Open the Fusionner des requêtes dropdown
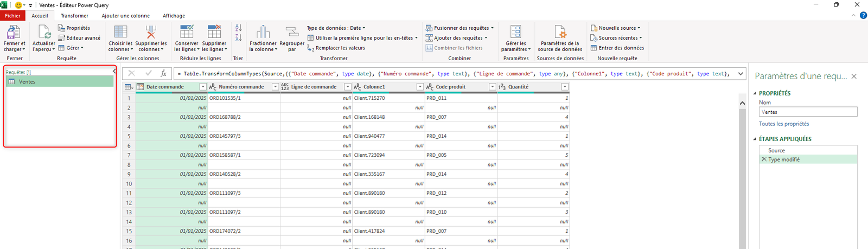Screen dimensions: 868x249 (x=459, y=28)
